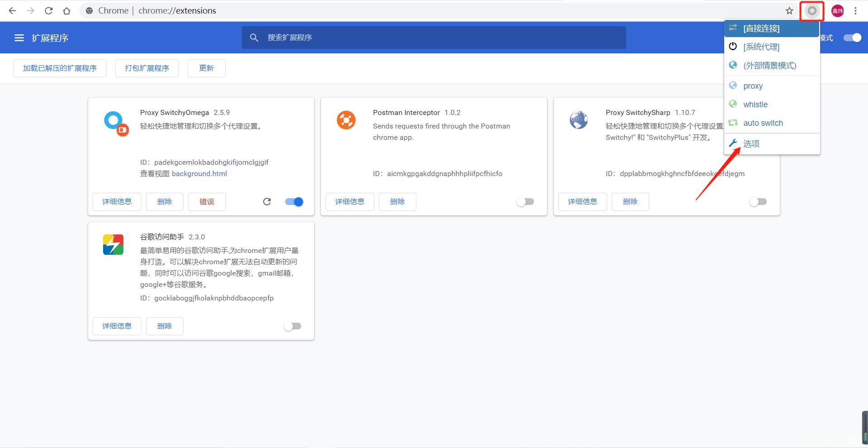Click the magnifier icon in the search bar

pos(254,38)
